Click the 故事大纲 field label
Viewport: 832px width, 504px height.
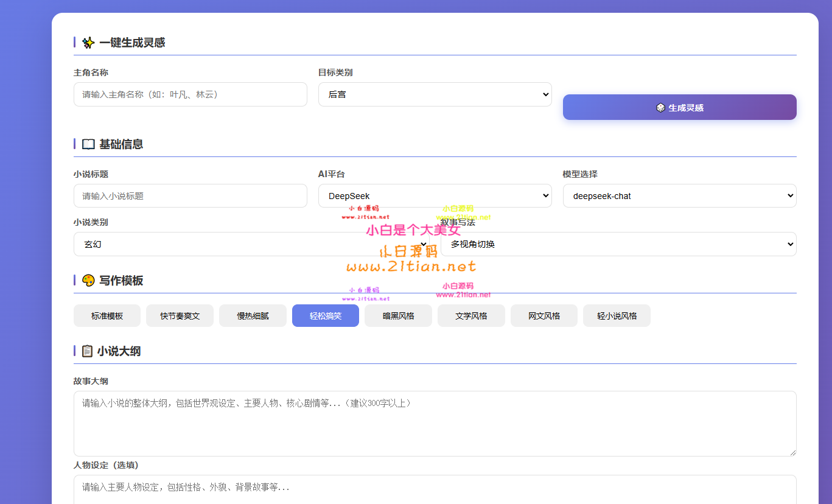pyautogui.click(x=91, y=381)
